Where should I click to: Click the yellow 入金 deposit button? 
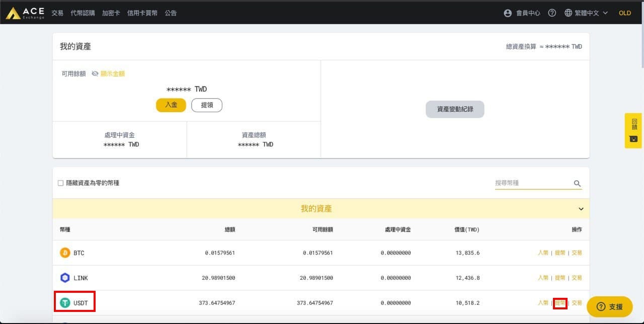[171, 105]
